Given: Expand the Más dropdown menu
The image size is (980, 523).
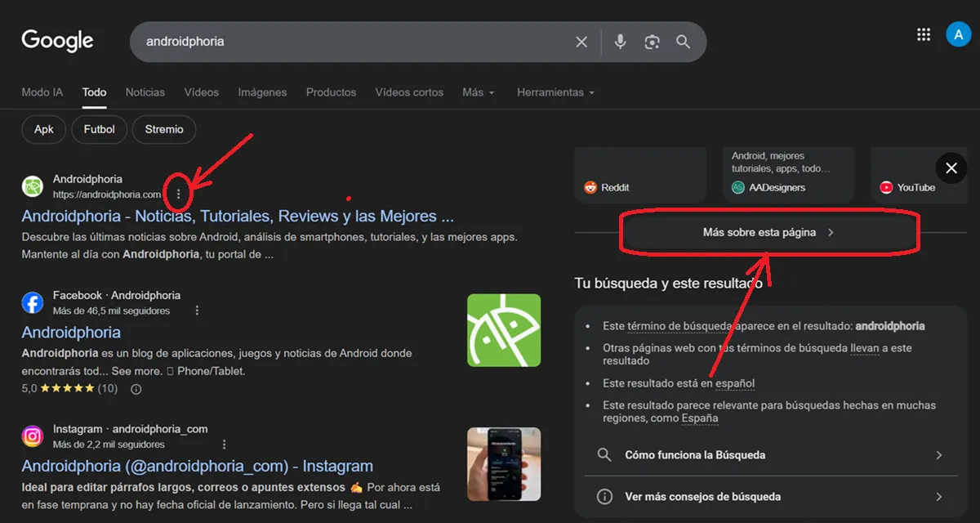Looking at the screenshot, I should pos(478,92).
